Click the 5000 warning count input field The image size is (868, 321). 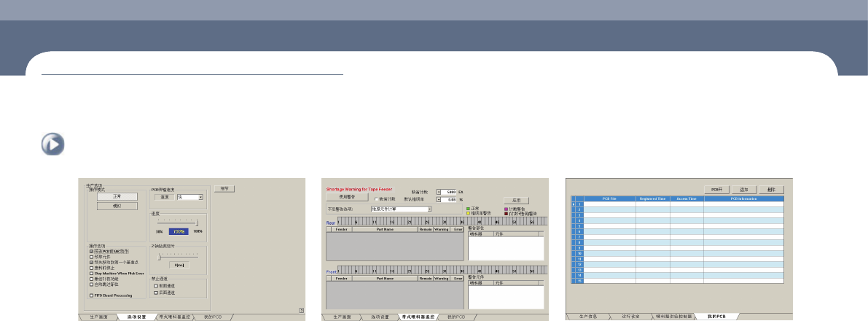coord(448,191)
